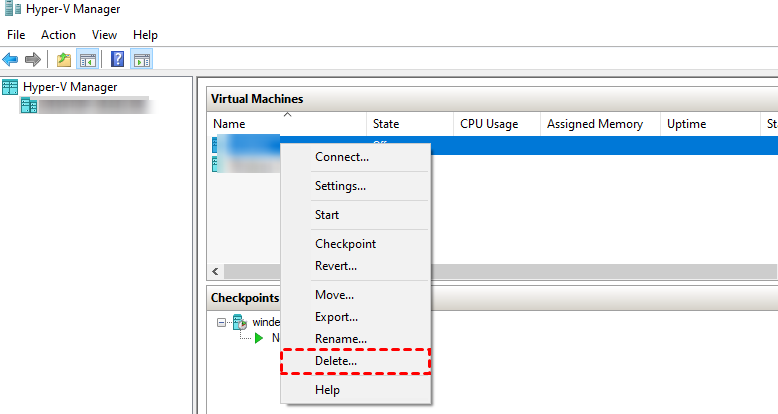Select the blurred server node under Hyper-V Manager
The image size is (778, 414).
(x=88, y=106)
